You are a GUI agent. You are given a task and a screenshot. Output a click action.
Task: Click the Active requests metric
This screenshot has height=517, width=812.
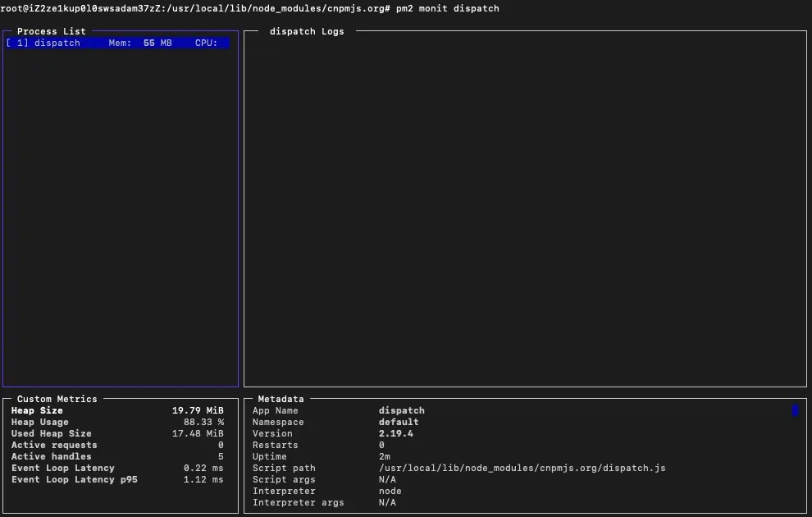117,445
